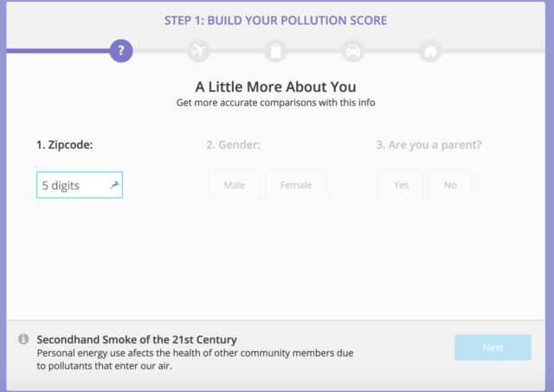
Task: Answer Yes to the parent question
Action: [x=401, y=185]
